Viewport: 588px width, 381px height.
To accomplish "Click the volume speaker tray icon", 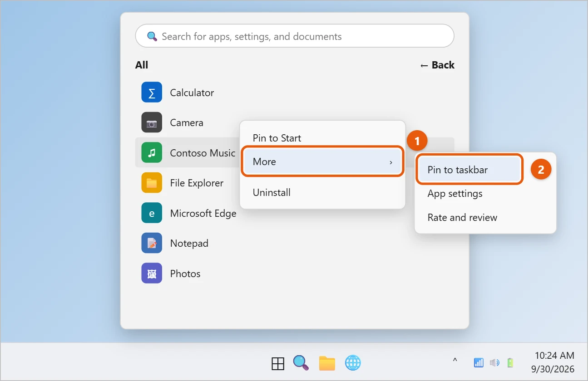I will (x=494, y=362).
